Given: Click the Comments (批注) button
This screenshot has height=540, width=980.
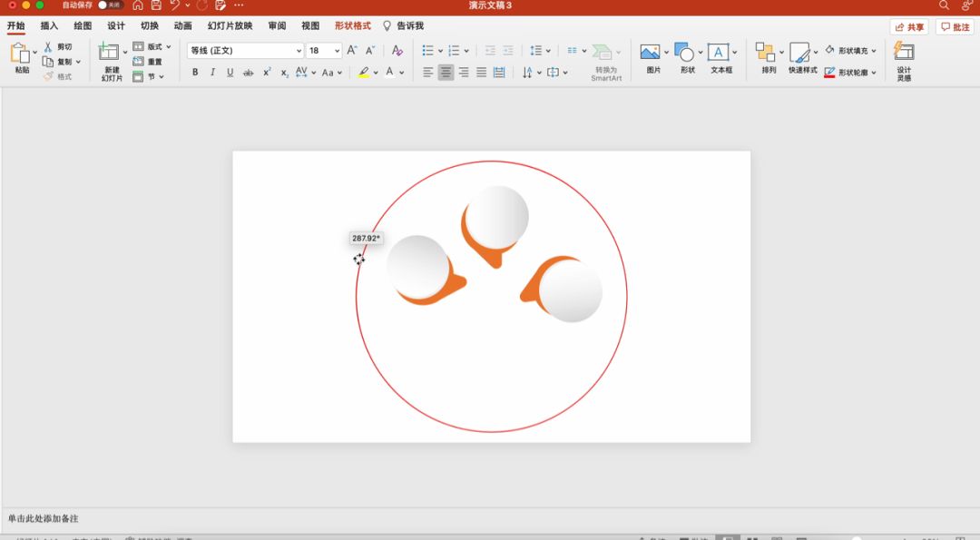Looking at the screenshot, I should click(x=955, y=27).
